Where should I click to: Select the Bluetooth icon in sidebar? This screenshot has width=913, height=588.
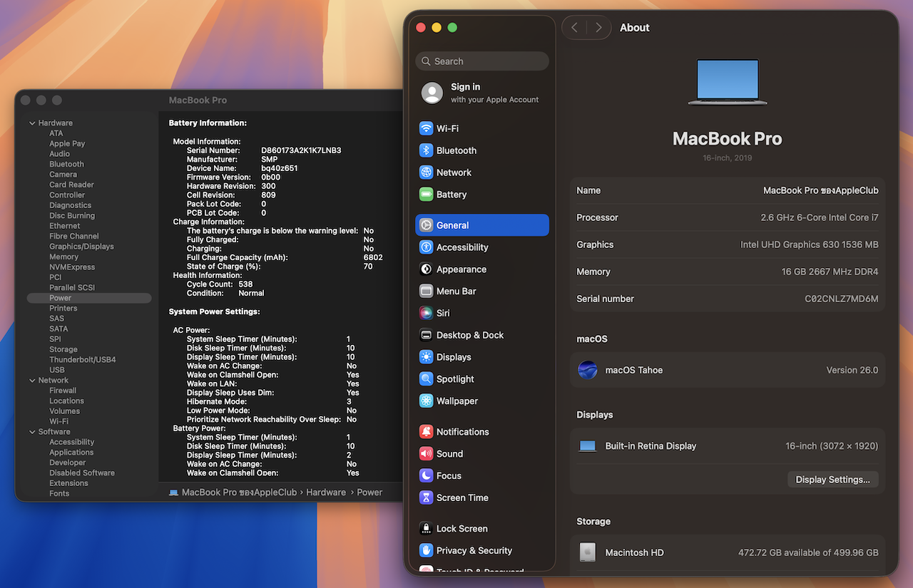pyautogui.click(x=426, y=150)
